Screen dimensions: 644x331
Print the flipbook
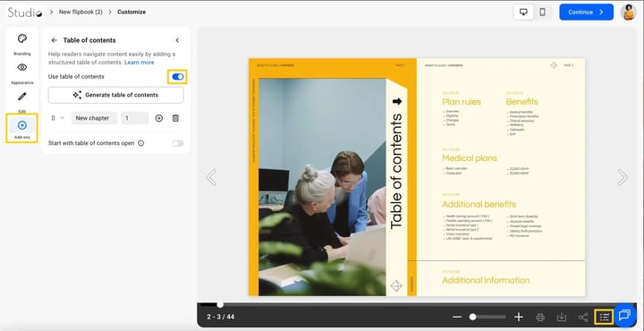point(540,317)
